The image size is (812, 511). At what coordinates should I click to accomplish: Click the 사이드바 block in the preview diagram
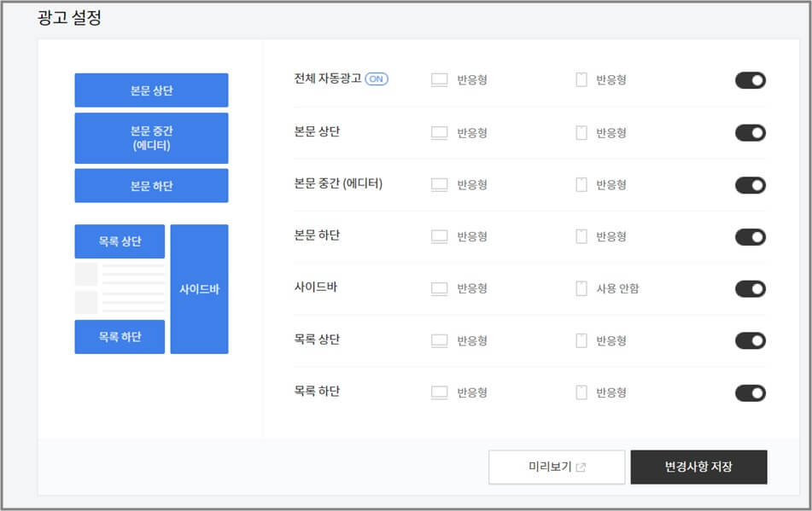(x=200, y=288)
